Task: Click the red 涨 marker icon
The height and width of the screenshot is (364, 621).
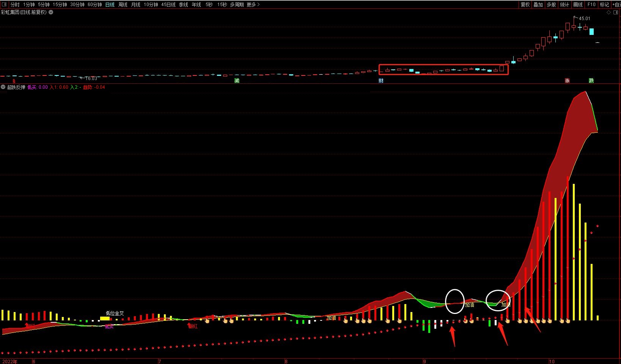Action: point(567,80)
